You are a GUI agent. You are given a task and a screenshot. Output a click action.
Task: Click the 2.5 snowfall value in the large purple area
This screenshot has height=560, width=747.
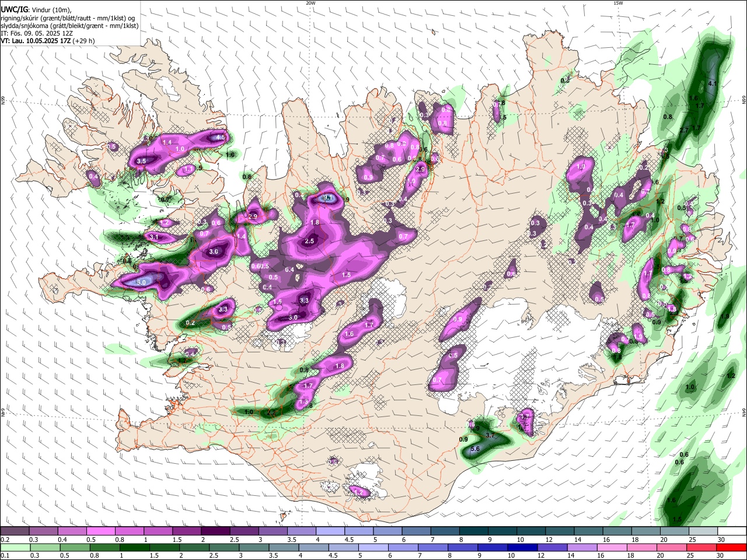coord(309,241)
